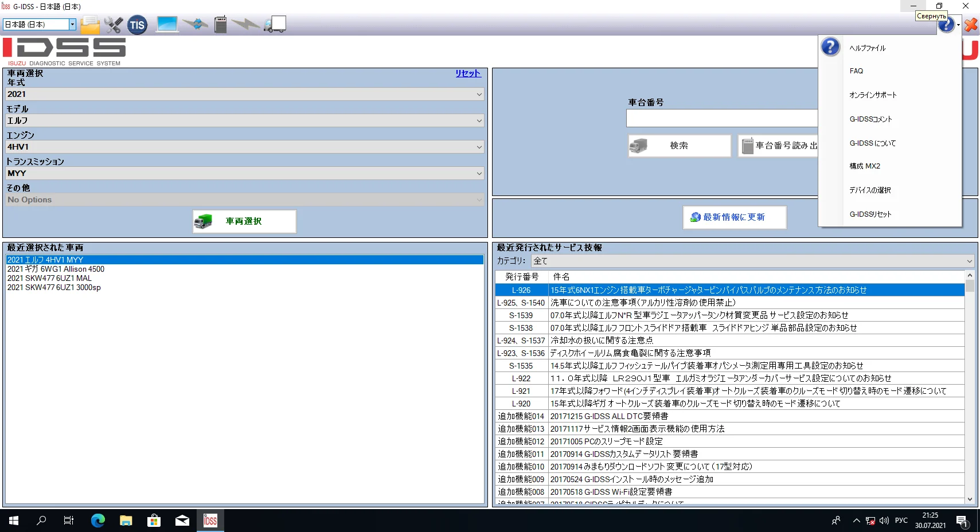The image size is (980, 532).
Task: Open Windows taskbar search
Action: point(41,521)
